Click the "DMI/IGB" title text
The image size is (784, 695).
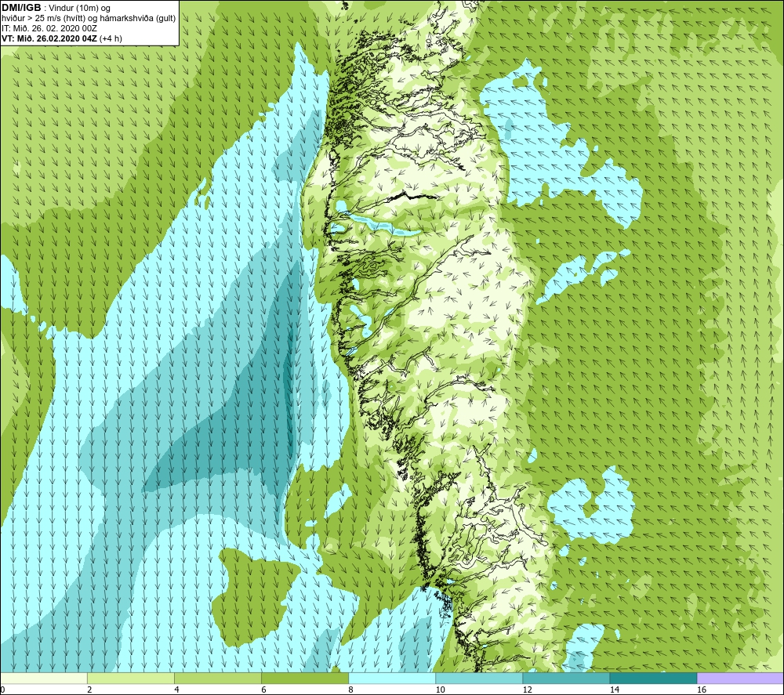21,8
